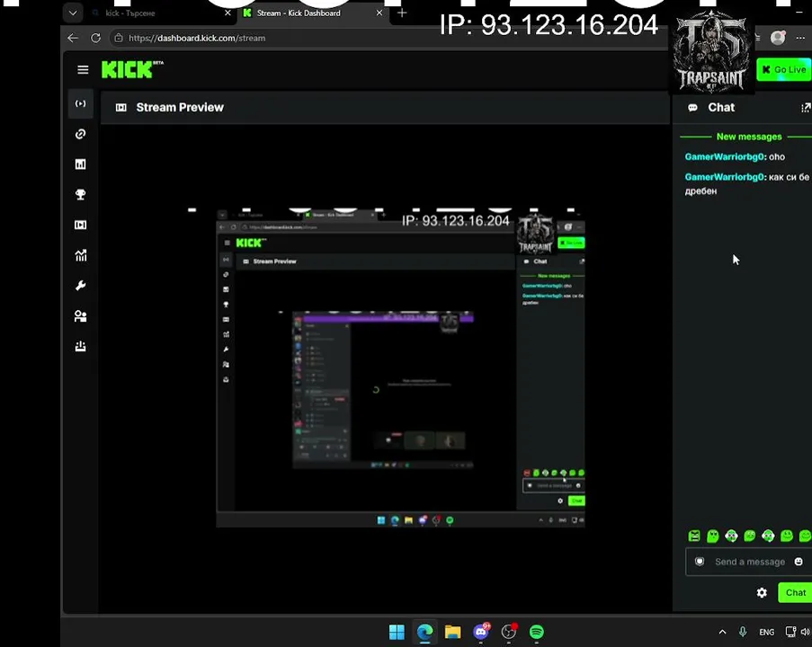Viewport: 812px width, 647px height.
Task: Insert the fourth green blob emote
Action: pos(749,536)
